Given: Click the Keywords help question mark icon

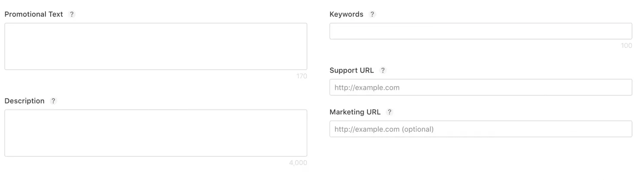Looking at the screenshot, I should pos(372,14).
